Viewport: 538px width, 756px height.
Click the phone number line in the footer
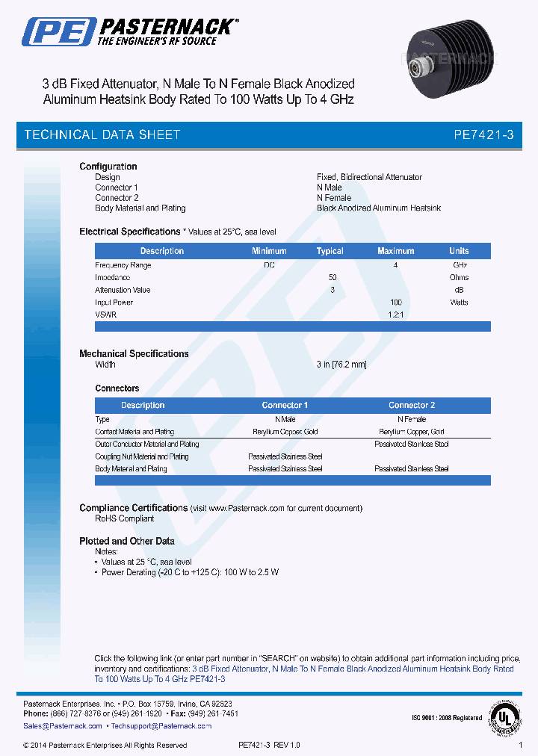pyautogui.click(x=131, y=713)
